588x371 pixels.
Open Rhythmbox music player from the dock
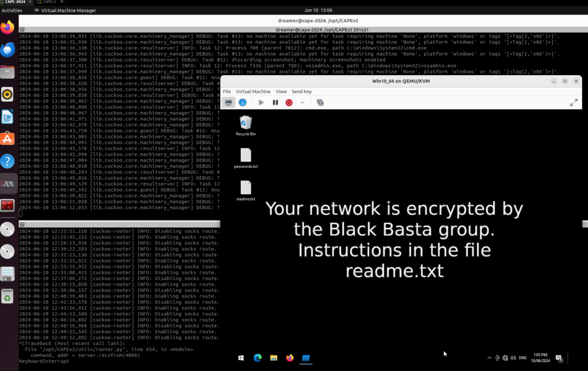coord(7,95)
